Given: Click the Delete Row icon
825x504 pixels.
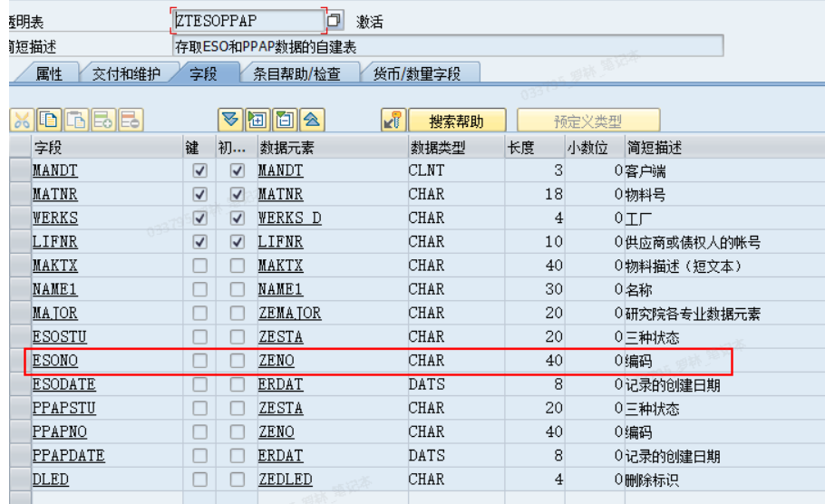Looking at the screenshot, I should click(131, 121).
